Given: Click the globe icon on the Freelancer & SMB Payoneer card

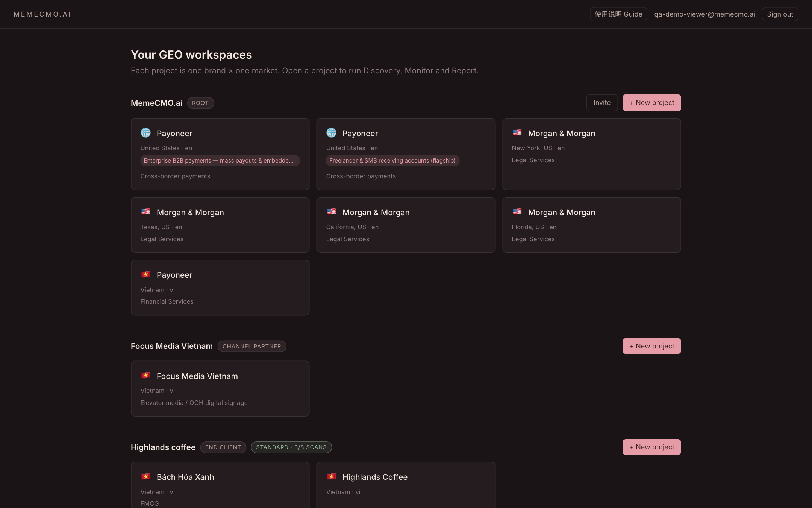Looking at the screenshot, I should pos(331,133).
